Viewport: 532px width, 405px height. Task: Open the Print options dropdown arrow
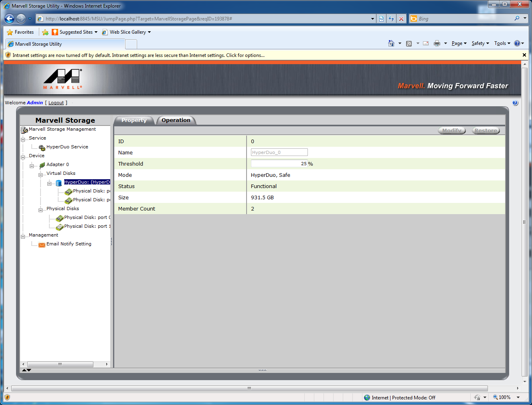445,43
